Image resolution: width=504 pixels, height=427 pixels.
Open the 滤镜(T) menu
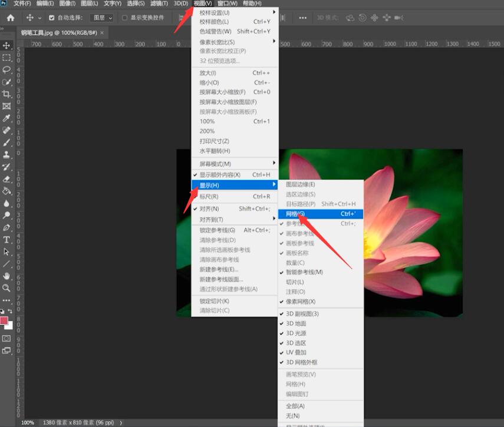pos(159,3)
